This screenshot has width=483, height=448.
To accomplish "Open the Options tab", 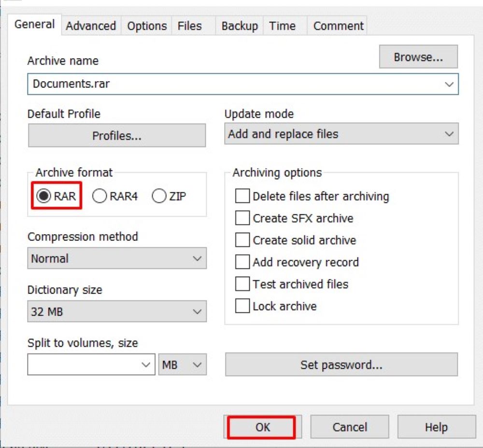I will (x=147, y=26).
